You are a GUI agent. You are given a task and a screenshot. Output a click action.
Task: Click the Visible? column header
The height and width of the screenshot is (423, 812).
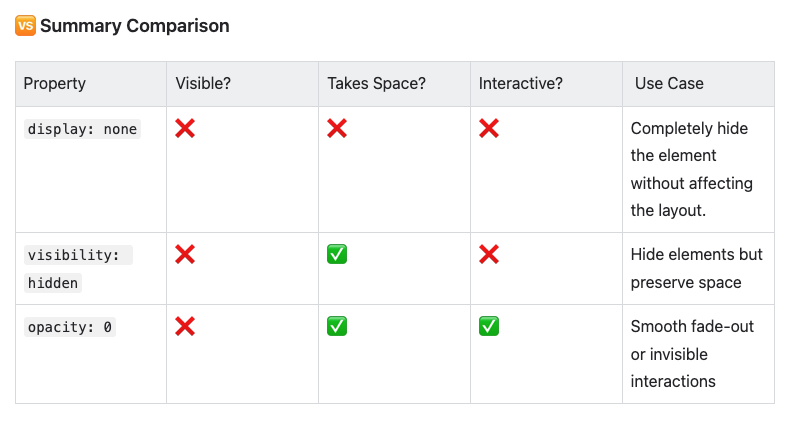pyautogui.click(x=203, y=83)
